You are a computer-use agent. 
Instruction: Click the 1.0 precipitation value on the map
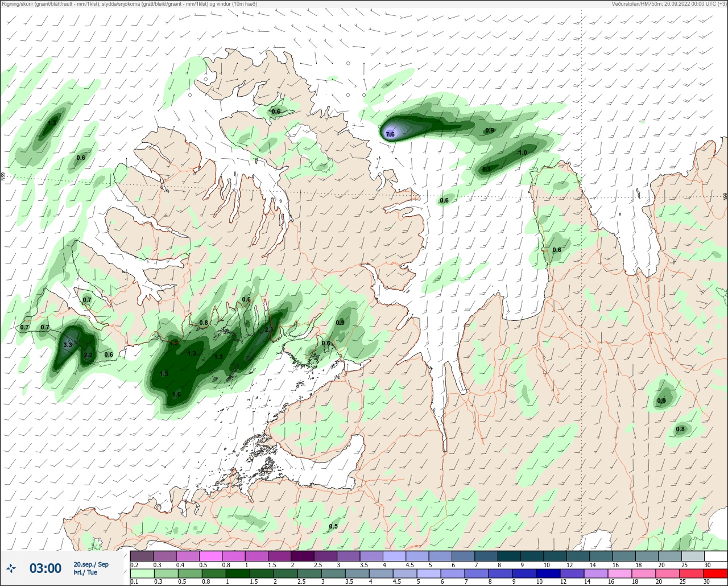[523, 152]
